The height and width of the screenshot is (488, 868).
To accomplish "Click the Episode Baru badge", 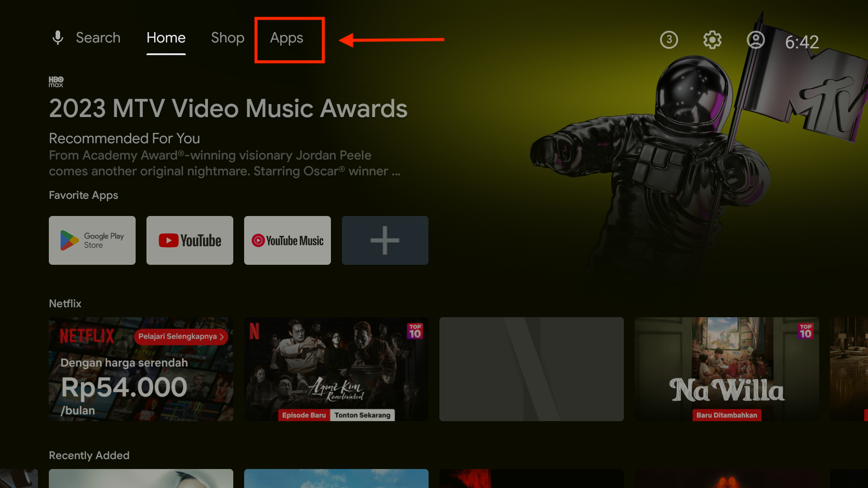I will point(304,415).
